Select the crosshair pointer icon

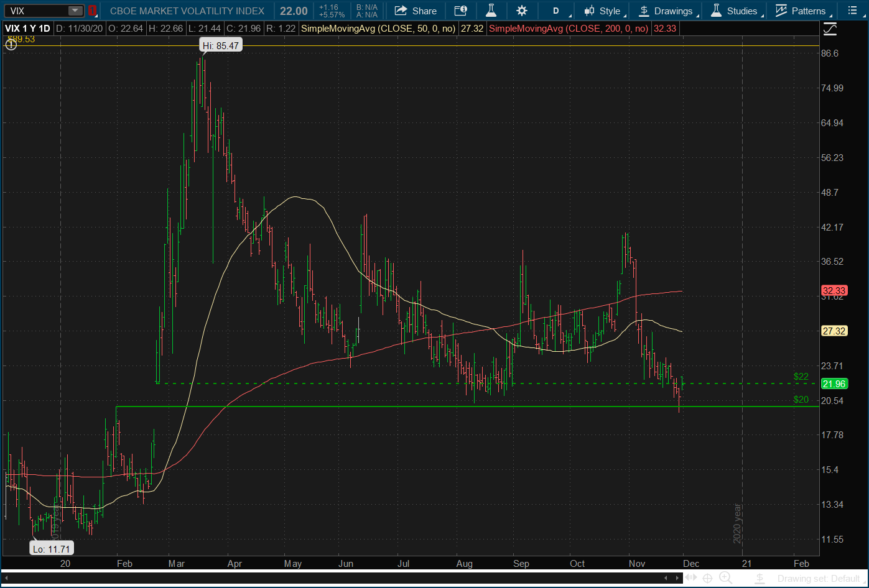(708, 579)
